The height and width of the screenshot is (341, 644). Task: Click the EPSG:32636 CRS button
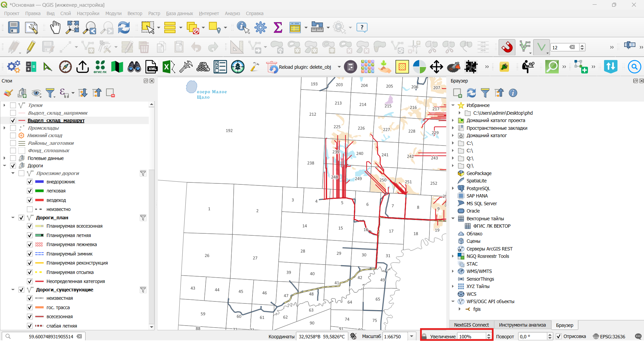(x=609, y=336)
